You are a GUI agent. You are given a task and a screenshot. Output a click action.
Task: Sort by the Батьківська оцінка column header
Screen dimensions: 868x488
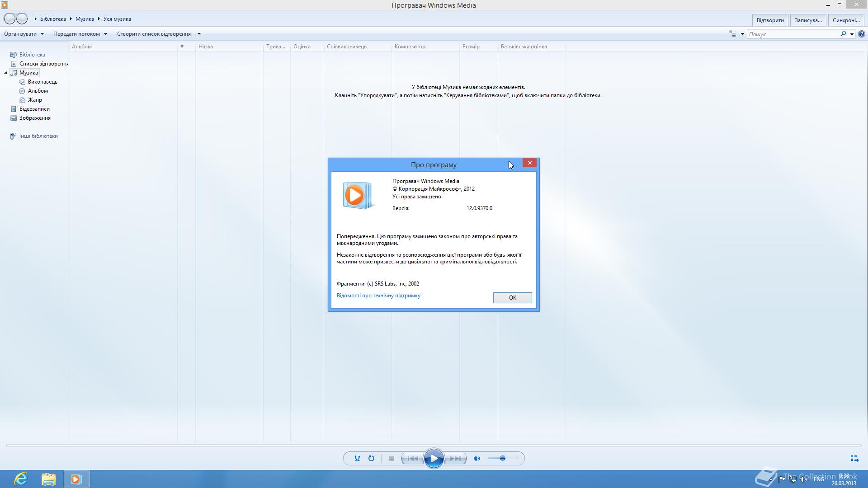click(x=532, y=47)
